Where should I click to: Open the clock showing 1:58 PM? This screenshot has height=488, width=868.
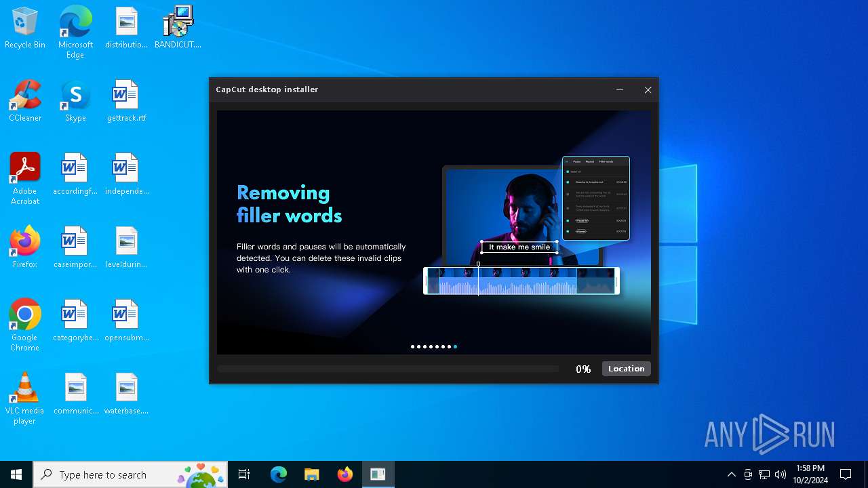point(811,474)
